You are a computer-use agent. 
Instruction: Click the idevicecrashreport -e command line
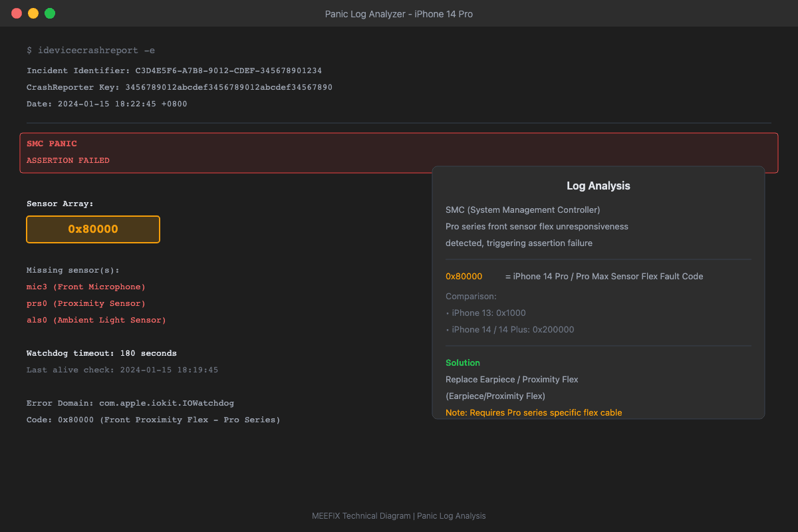[91, 51]
